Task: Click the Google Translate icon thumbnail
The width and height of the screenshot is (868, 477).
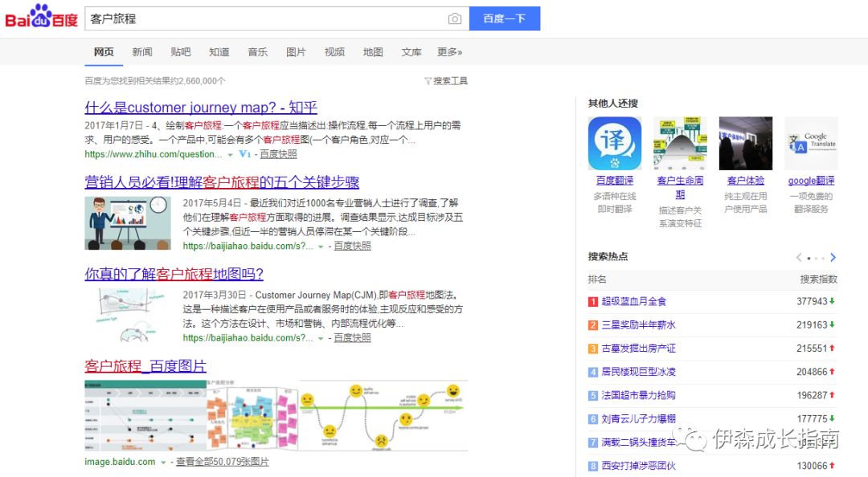Action: [811, 143]
